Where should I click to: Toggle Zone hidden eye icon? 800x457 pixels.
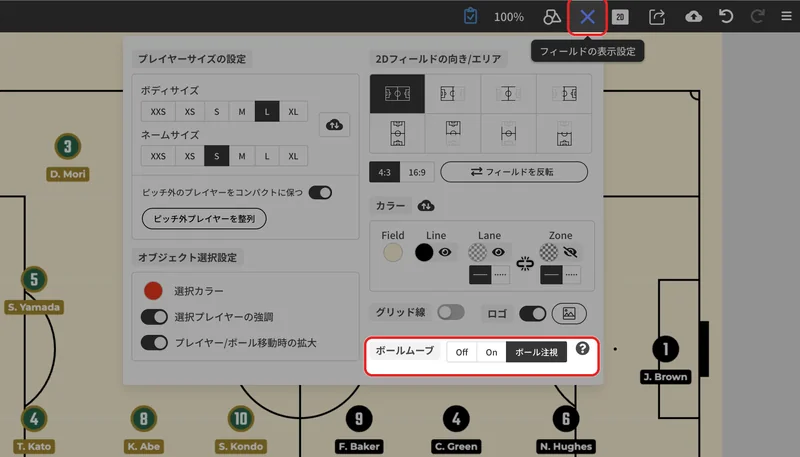(570, 252)
